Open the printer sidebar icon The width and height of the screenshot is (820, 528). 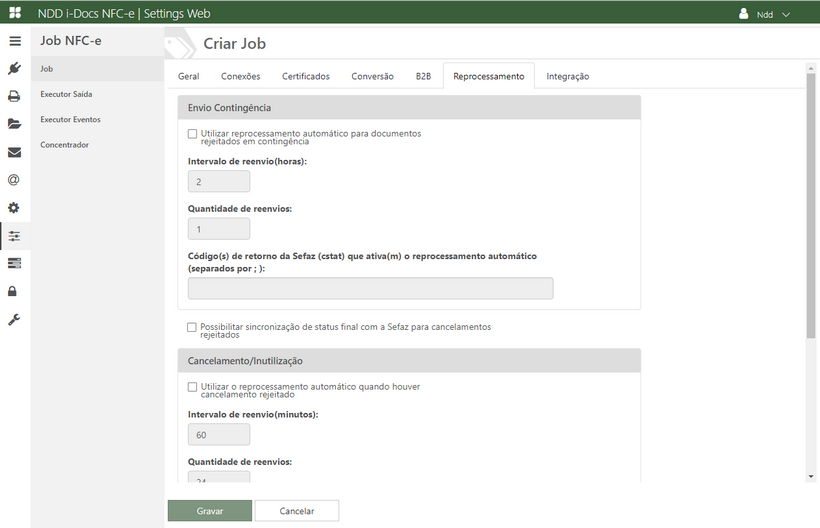pos(15,96)
